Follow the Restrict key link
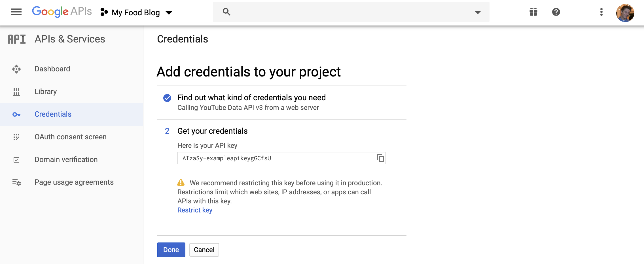The width and height of the screenshot is (644, 264). [195, 210]
